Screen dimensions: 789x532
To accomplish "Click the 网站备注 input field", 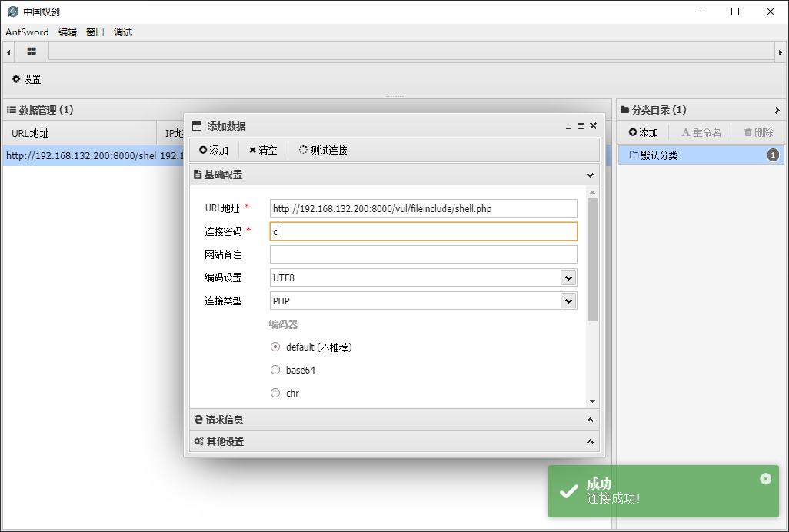I will click(x=423, y=254).
